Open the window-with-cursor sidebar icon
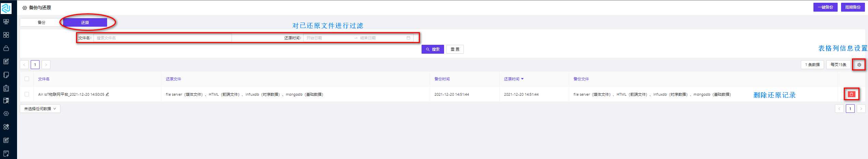 (6, 101)
